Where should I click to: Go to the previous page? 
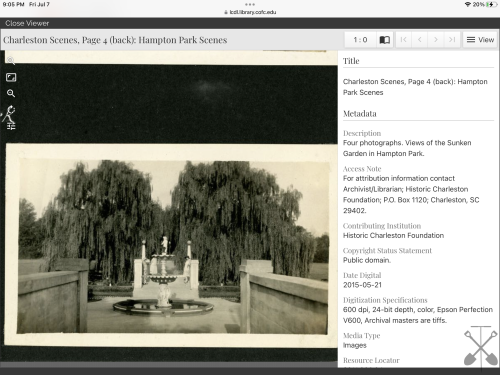tap(420, 40)
